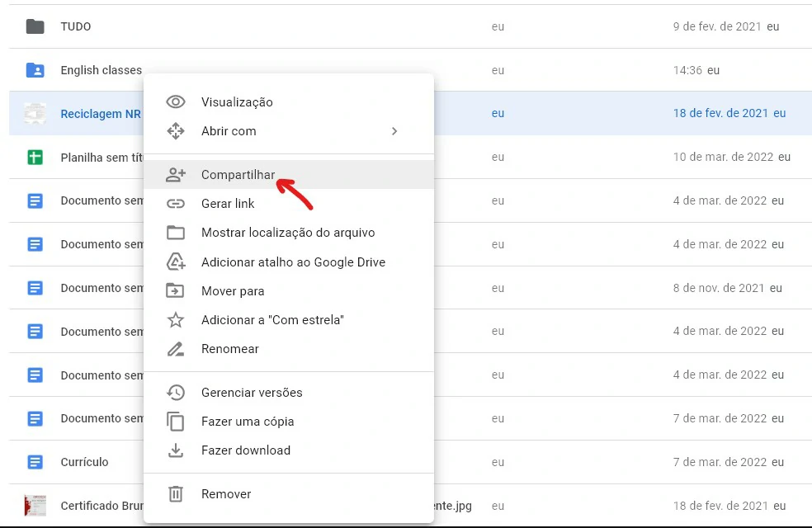Open Gerenciar versões from the menu

289,393
